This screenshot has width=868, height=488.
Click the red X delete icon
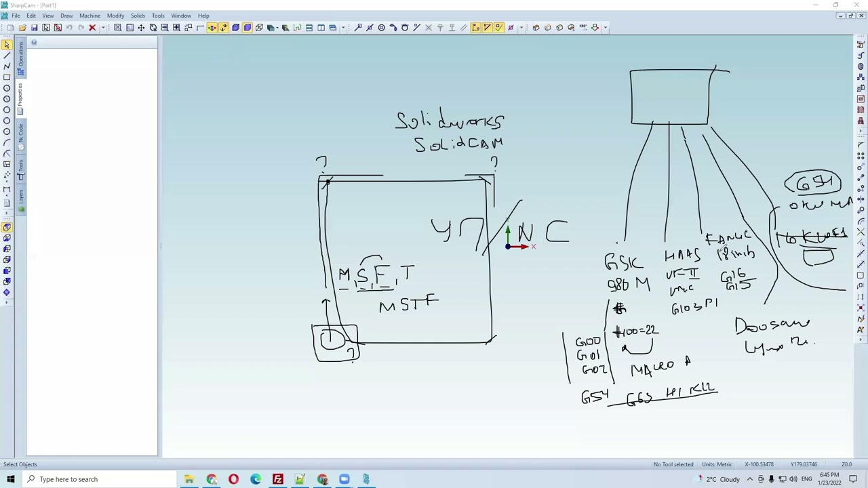point(92,28)
